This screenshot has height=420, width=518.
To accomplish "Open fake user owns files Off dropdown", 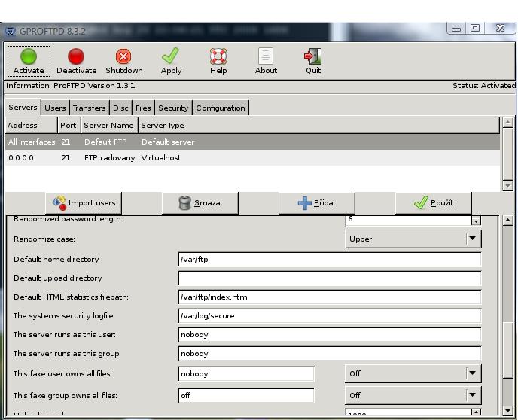I will tap(413, 373).
